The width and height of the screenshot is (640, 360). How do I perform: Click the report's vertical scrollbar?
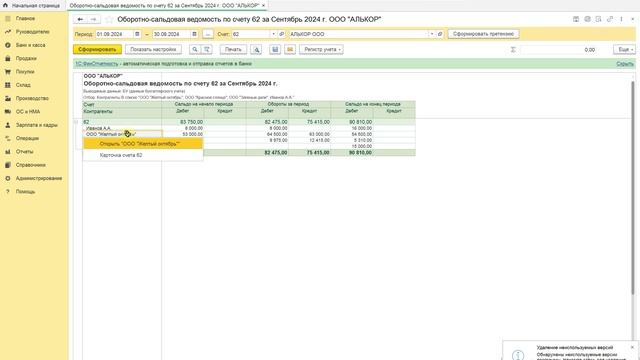(633, 187)
